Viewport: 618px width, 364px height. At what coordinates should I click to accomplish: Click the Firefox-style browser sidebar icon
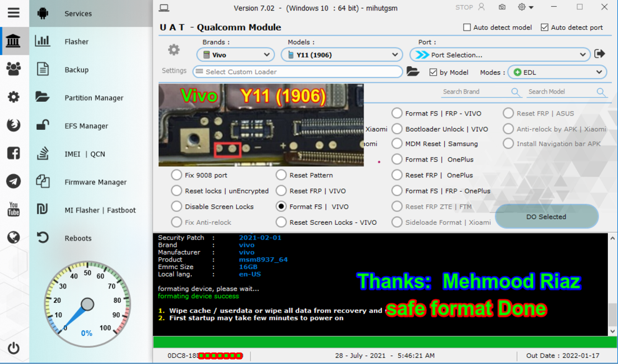pyautogui.click(x=13, y=125)
